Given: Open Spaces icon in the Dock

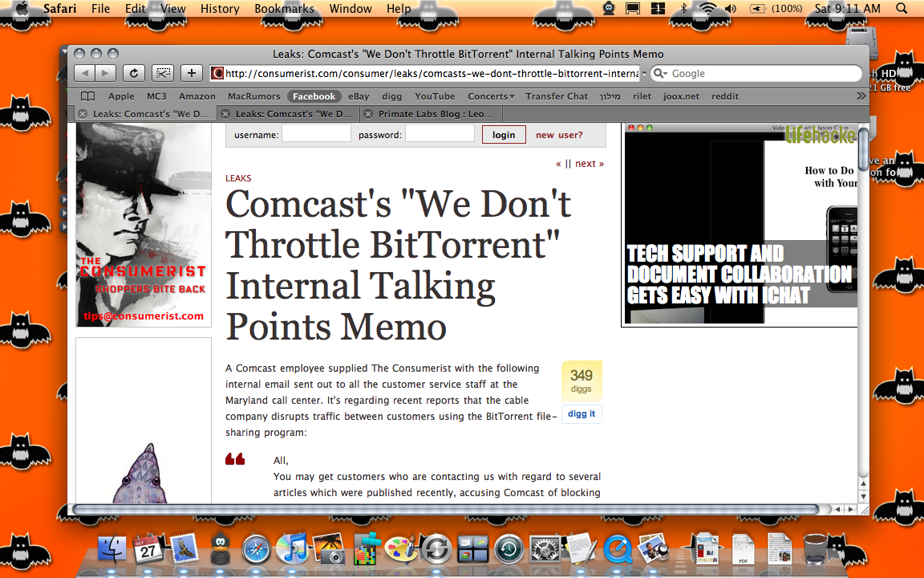Looking at the screenshot, I should click(x=473, y=550).
